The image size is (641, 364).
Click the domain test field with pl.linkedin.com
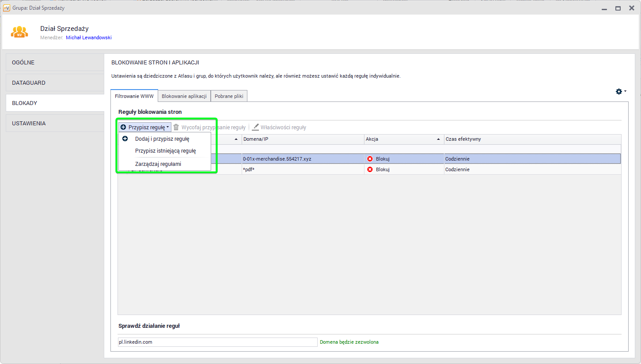[217, 342]
